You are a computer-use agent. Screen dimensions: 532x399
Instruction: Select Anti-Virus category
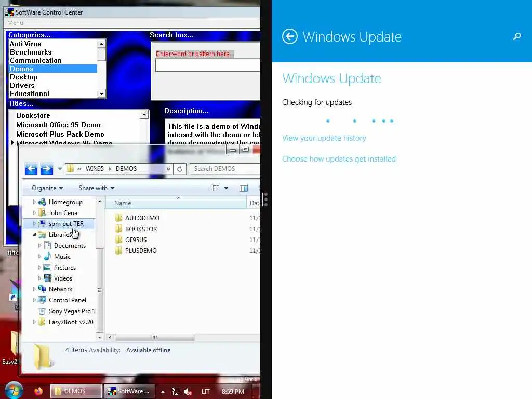coord(25,44)
